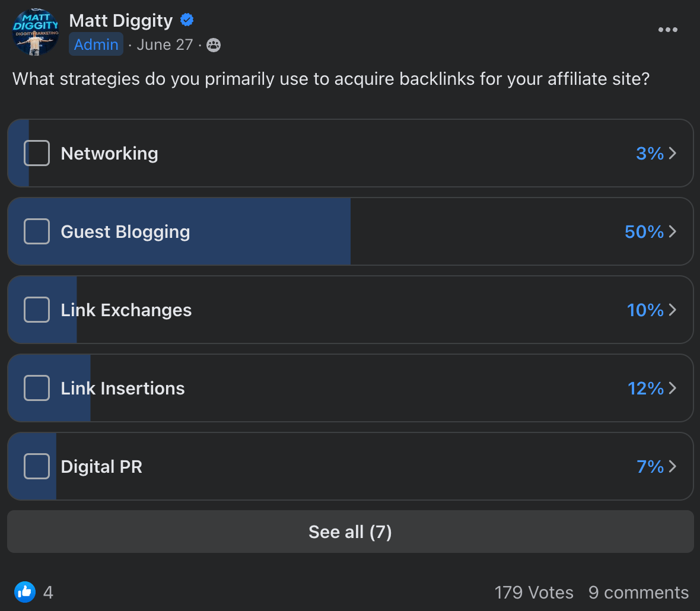Image resolution: width=700 pixels, height=611 pixels.
Task: Open voter details chevron next to Digital PR
Action: (x=673, y=466)
